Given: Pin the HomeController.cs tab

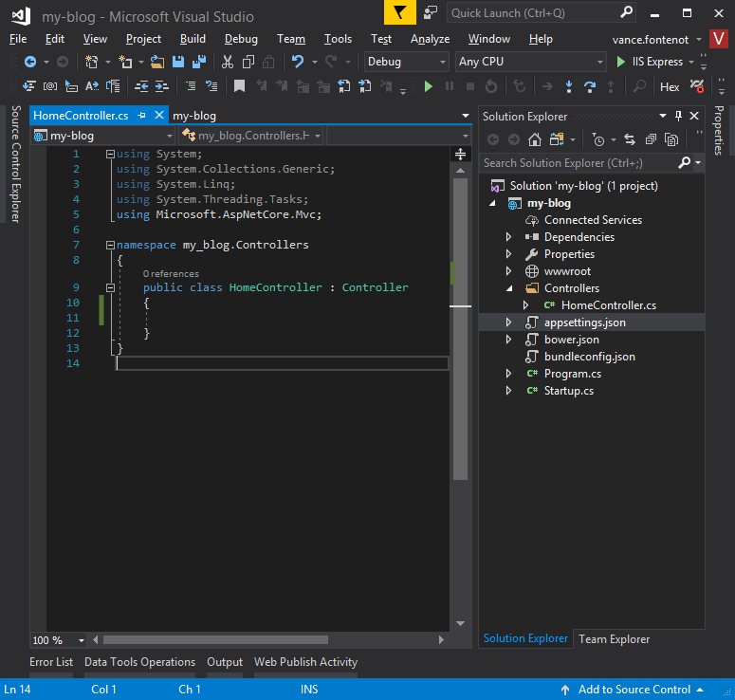Looking at the screenshot, I should click(141, 116).
